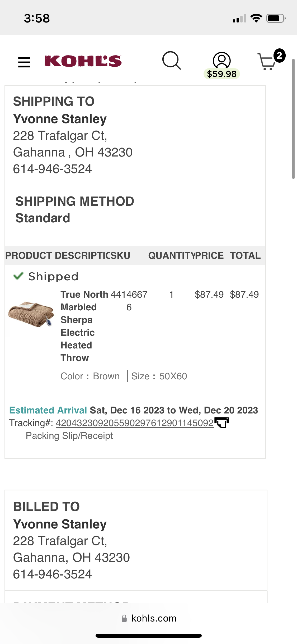This screenshot has width=297, height=644.
Task: Open the account profile icon
Action: 222,61
